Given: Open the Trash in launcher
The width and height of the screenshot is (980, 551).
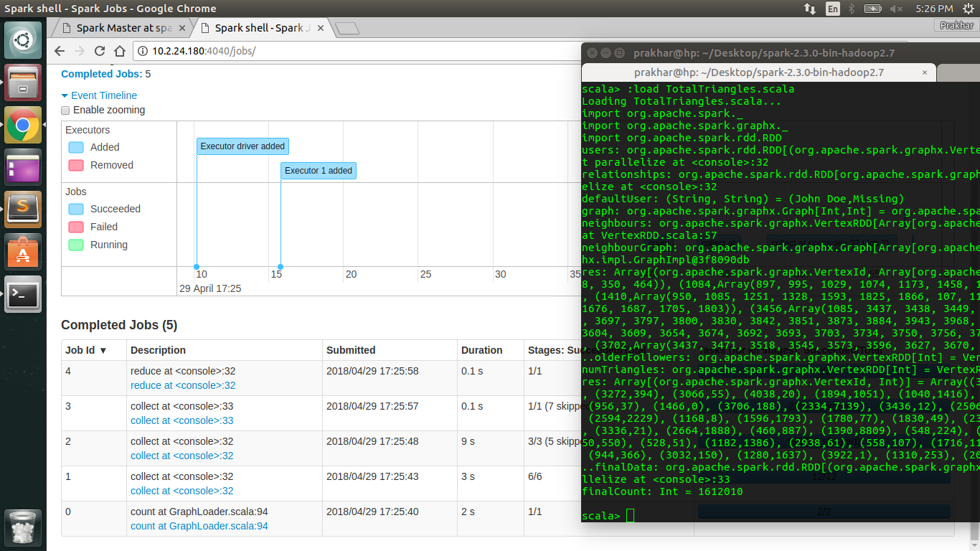Looking at the screenshot, I should (23, 527).
